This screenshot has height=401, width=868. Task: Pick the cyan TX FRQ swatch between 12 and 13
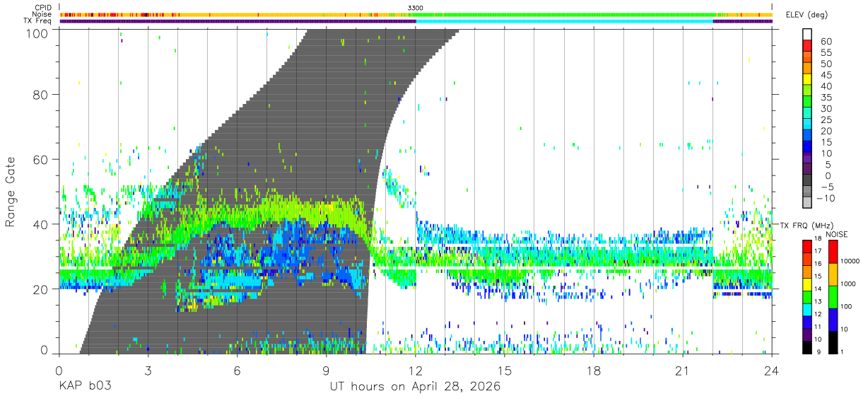[807, 308]
